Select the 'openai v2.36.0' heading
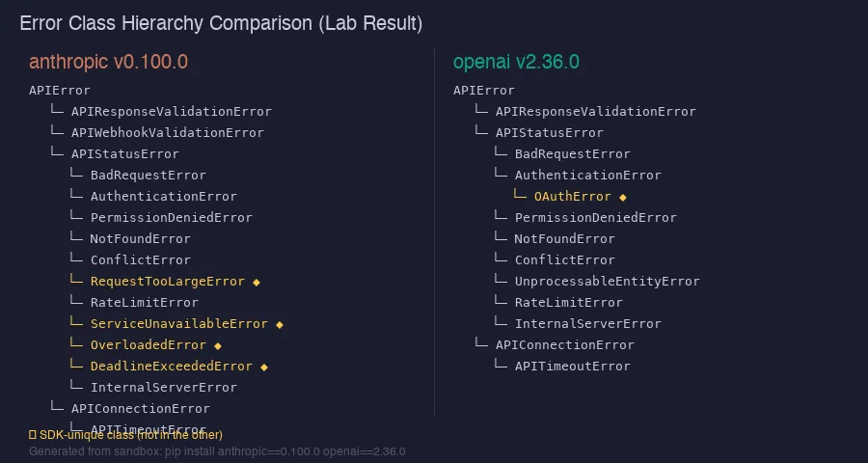Image resolution: width=868 pixels, height=463 pixels. pos(516,62)
